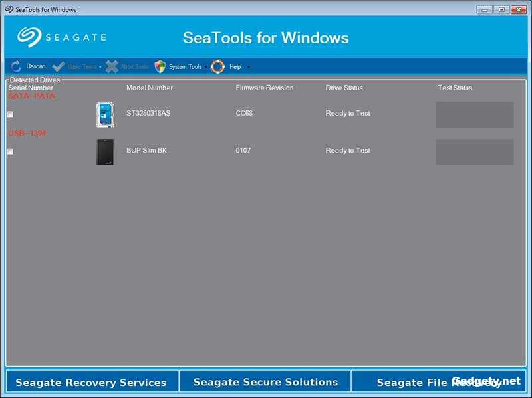
Task: Expand the Help dropdown arrow
Action: coord(247,66)
